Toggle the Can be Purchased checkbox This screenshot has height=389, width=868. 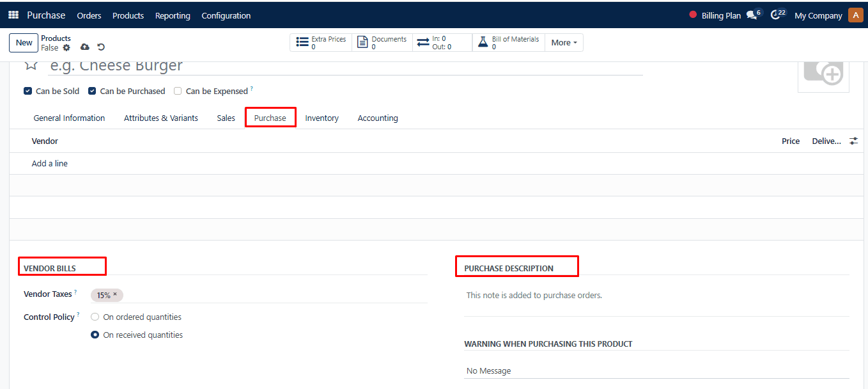[92, 91]
